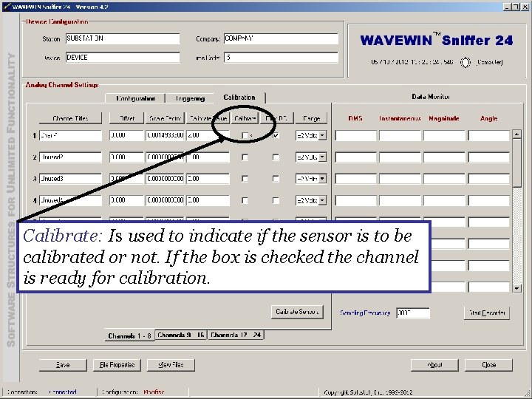Open the About dialog

pyautogui.click(x=434, y=365)
